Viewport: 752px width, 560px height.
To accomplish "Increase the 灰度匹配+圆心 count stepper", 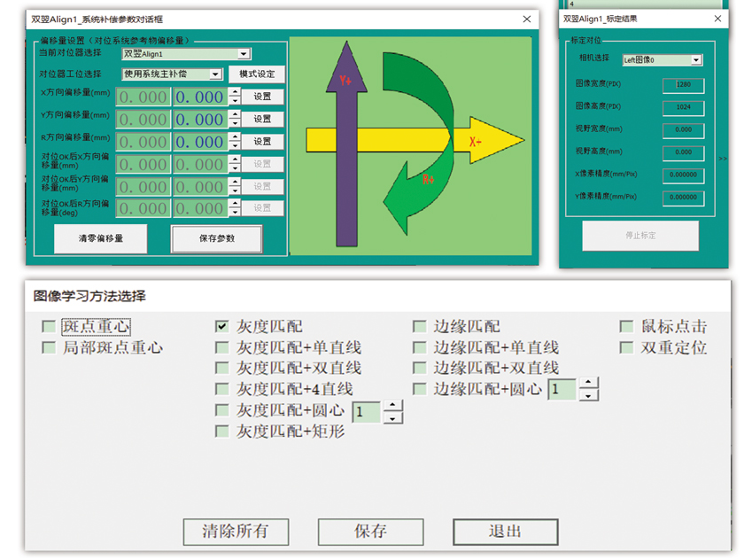I will coord(393,406).
